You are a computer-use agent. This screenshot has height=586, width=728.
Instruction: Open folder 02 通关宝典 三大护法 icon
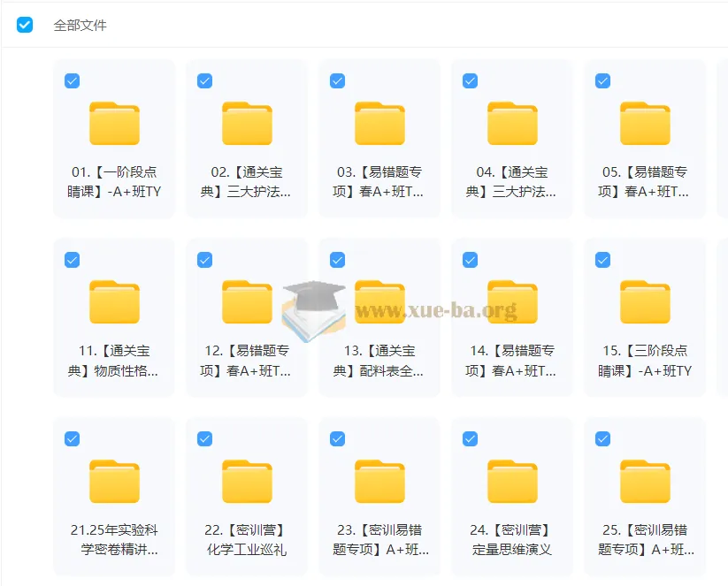(247, 124)
